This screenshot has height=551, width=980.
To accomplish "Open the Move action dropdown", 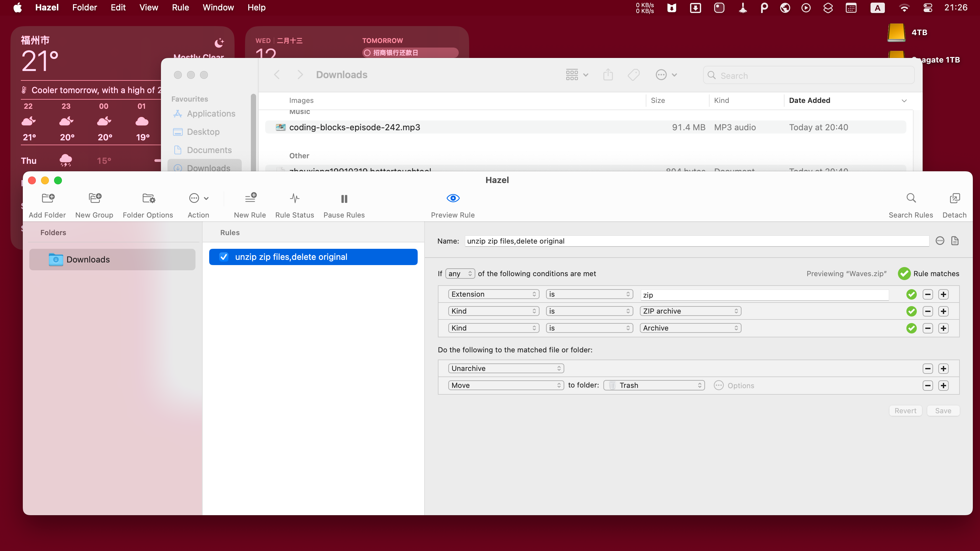I will 506,386.
